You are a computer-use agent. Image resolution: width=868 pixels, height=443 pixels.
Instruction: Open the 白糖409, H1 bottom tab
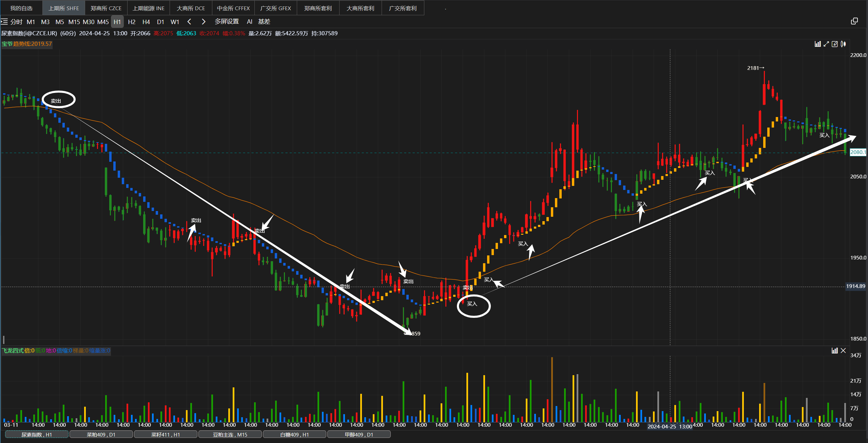tap(294, 434)
